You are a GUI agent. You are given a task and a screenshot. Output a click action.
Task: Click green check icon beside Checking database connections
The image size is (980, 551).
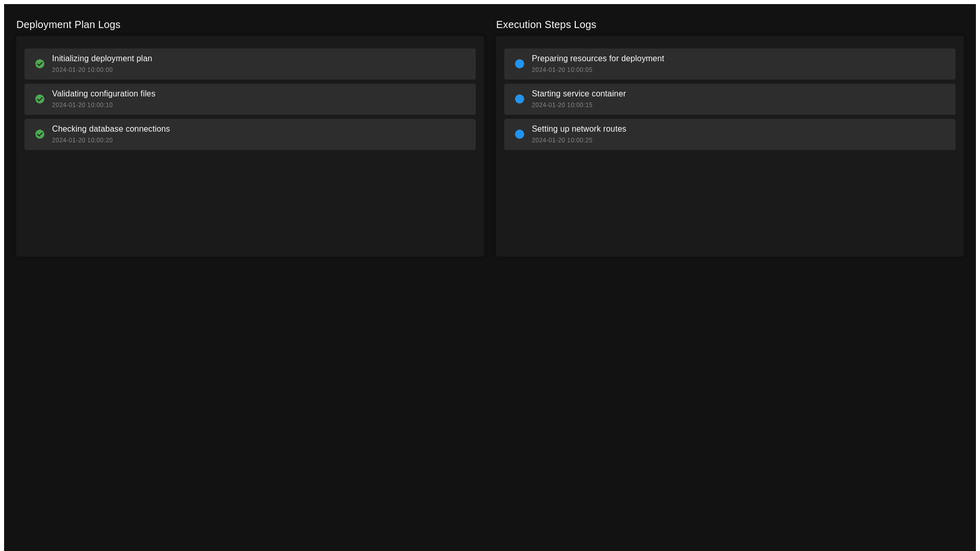tap(40, 134)
